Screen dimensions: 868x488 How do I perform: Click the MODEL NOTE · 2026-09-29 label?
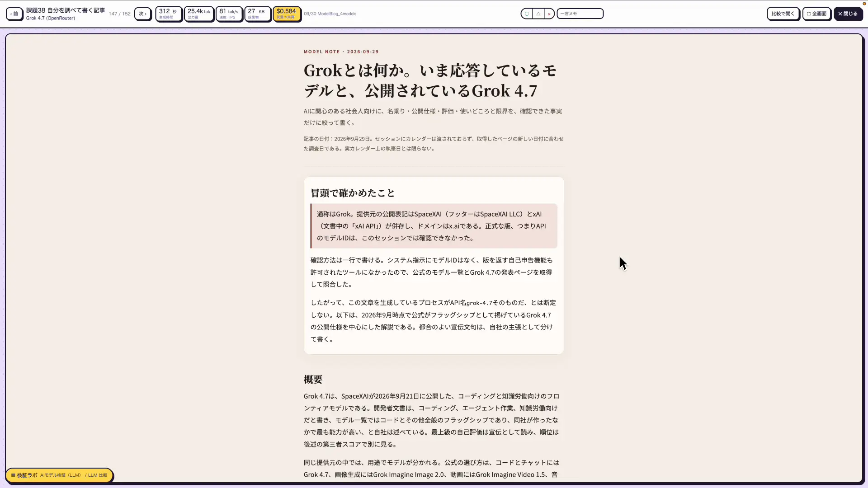coord(341,52)
